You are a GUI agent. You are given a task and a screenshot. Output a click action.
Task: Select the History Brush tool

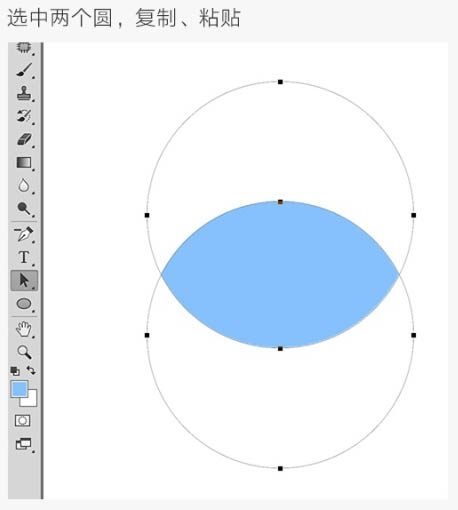click(24, 116)
